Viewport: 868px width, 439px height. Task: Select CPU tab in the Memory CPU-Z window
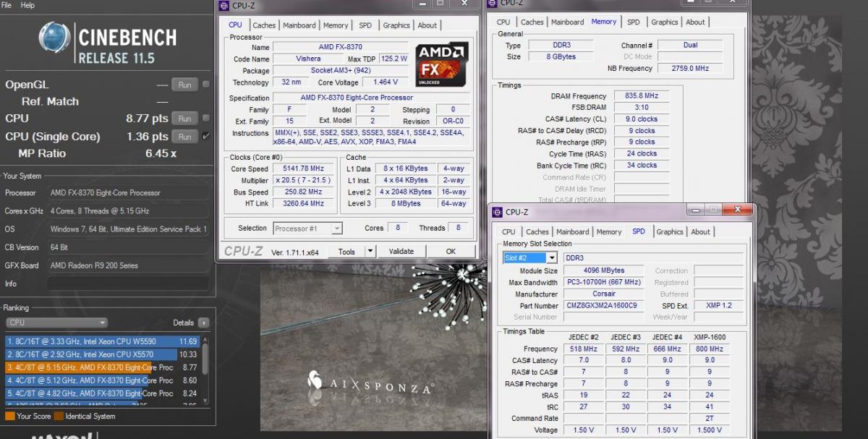click(x=503, y=22)
